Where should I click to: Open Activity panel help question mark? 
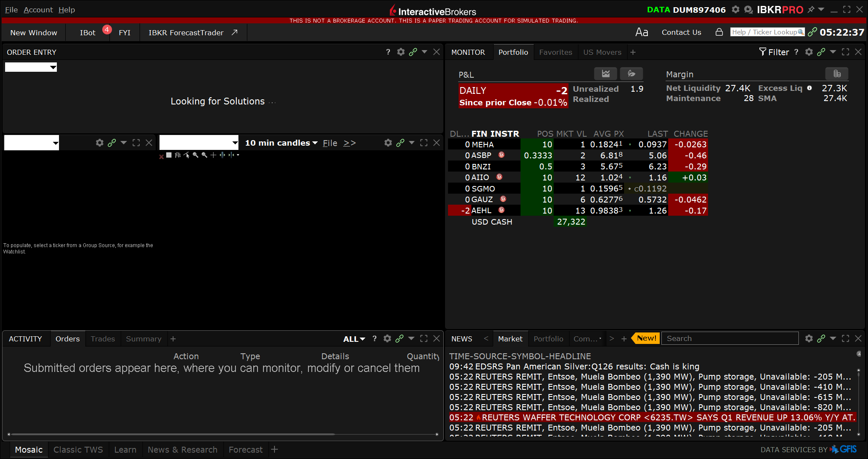[x=374, y=338]
